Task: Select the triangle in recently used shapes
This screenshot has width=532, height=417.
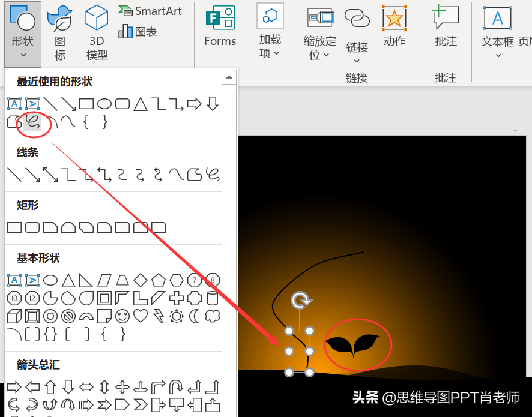Action: (x=140, y=104)
